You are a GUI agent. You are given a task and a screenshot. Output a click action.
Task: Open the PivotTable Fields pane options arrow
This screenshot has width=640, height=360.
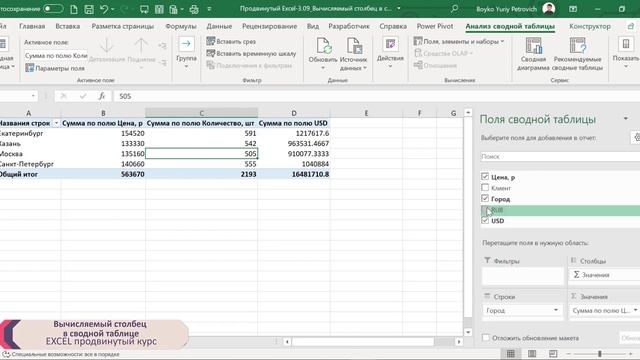click(626, 119)
